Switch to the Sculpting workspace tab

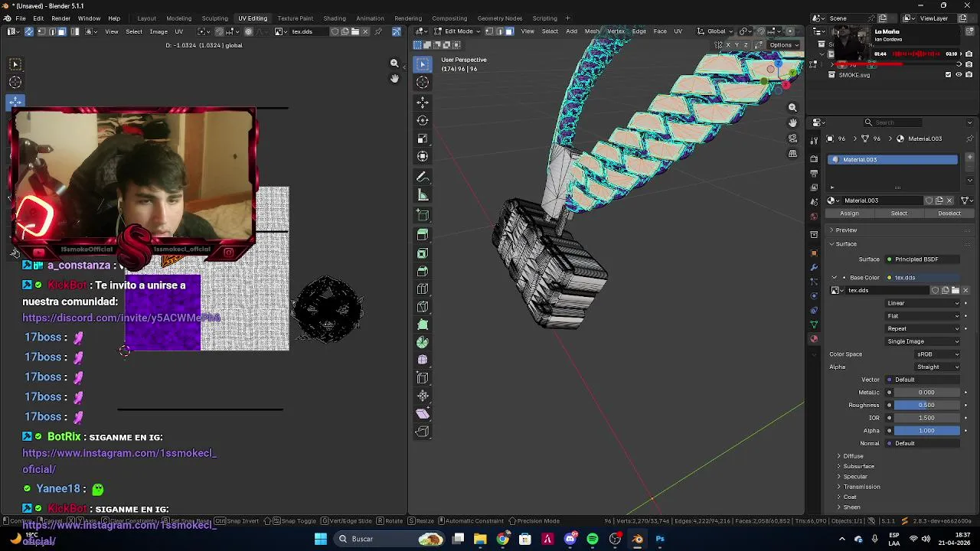point(214,18)
